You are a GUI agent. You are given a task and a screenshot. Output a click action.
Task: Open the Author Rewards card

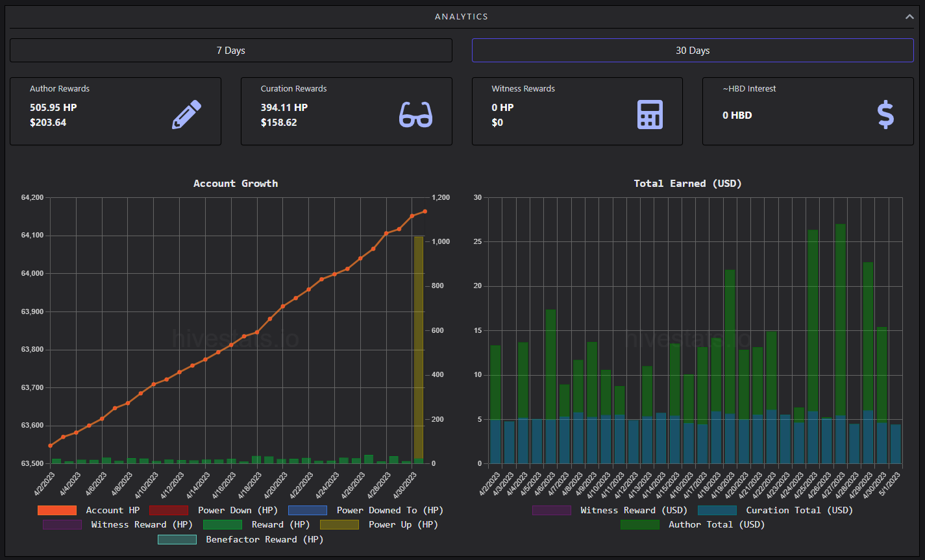(x=116, y=112)
